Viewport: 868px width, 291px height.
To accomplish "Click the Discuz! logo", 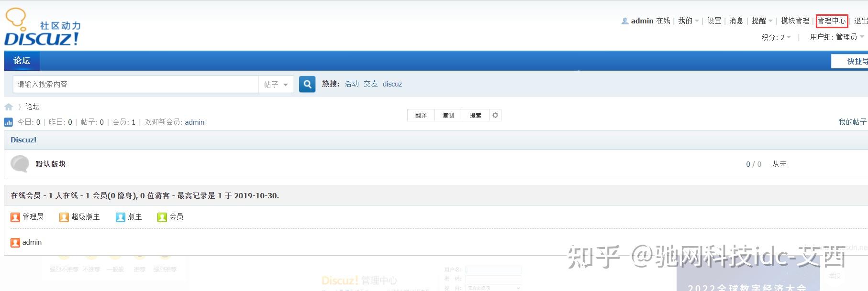I will pyautogui.click(x=42, y=27).
